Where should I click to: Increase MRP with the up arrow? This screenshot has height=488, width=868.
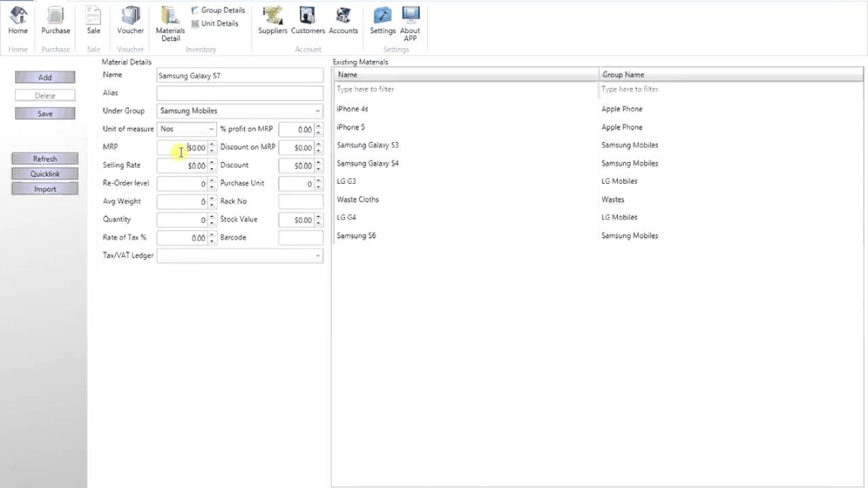[x=212, y=144]
